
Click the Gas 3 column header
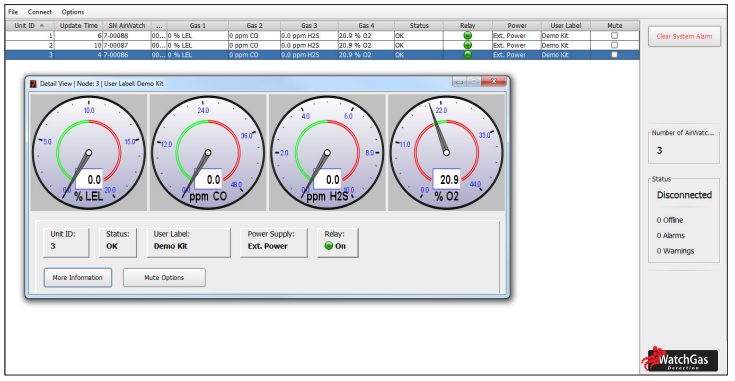309,26
